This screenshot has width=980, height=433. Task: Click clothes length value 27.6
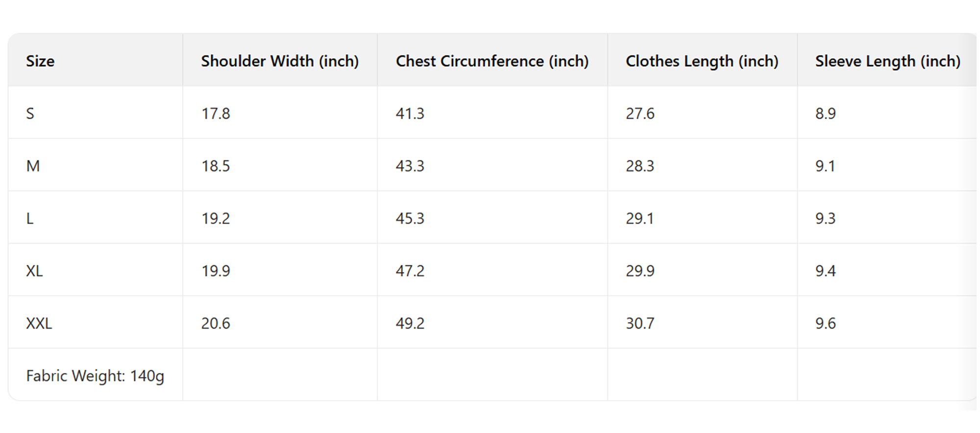[x=640, y=114]
